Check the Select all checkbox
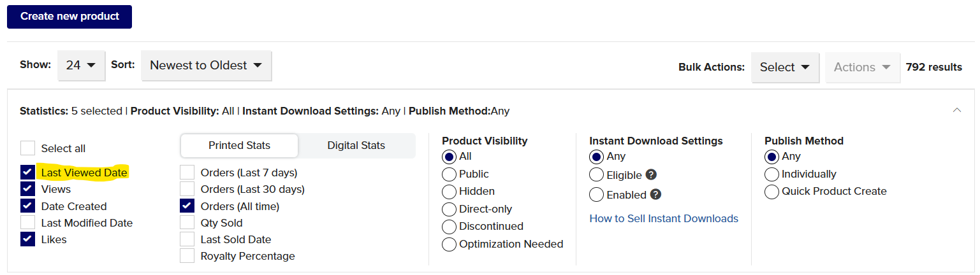Screen dimensions: 980x275 pyautogui.click(x=27, y=148)
